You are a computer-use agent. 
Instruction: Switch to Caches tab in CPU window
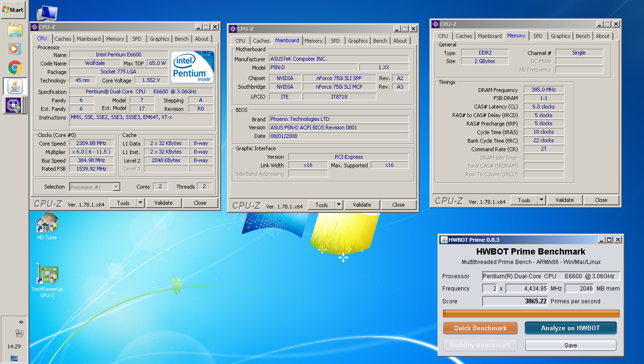pyautogui.click(x=63, y=39)
